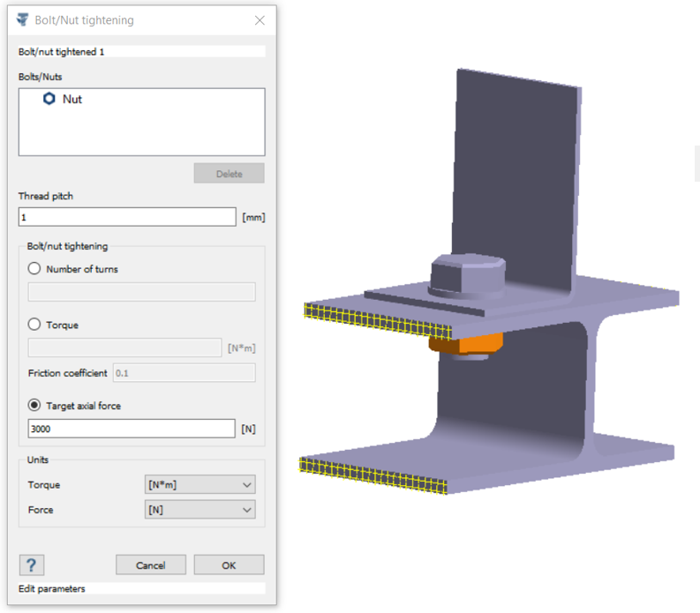Click the Bolt/Nut tightening title bar icon
This screenshot has height=613, width=700.
[x=23, y=19]
